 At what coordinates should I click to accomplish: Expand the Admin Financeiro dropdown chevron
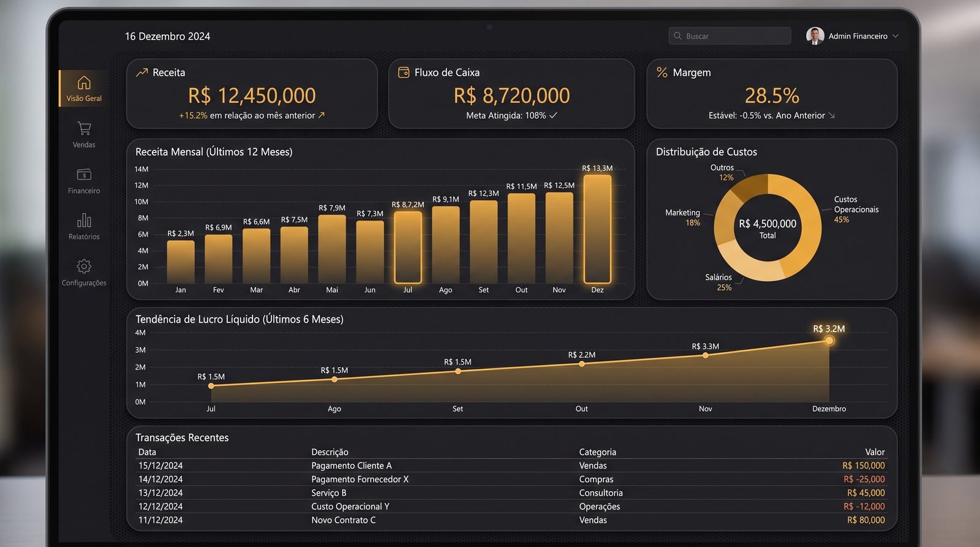coord(895,36)
